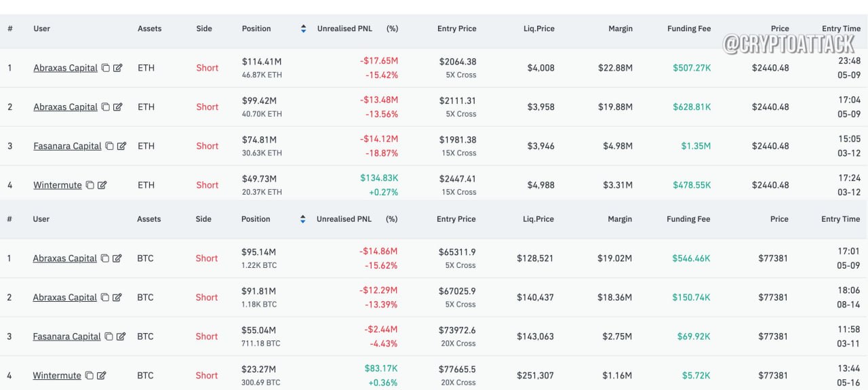Select the Unrealised PNL header in ETH table
The width and height of the screenshot is (868, 390).
click(x=345, y=28)
